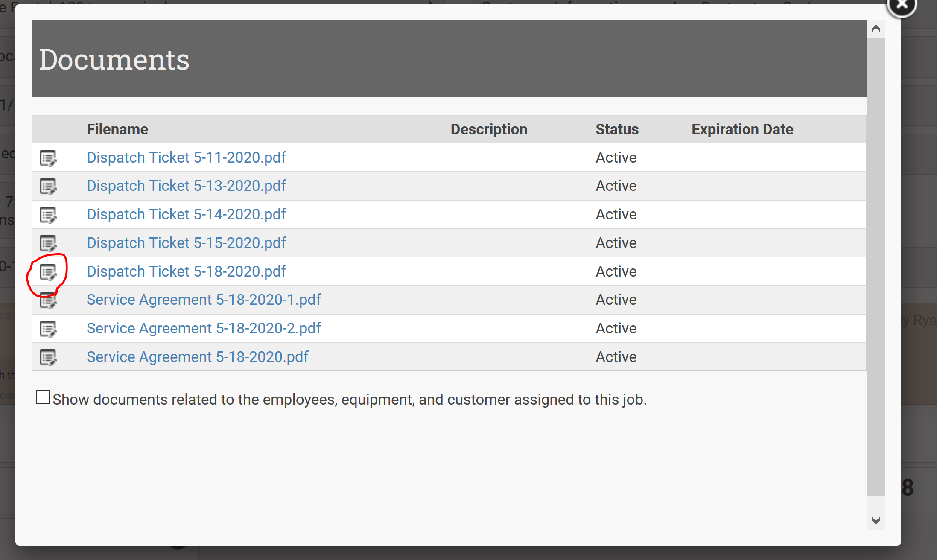The height and width of the screenshot is (560, 937).
Task: Click the Status column header
Action: click(617, 129)
